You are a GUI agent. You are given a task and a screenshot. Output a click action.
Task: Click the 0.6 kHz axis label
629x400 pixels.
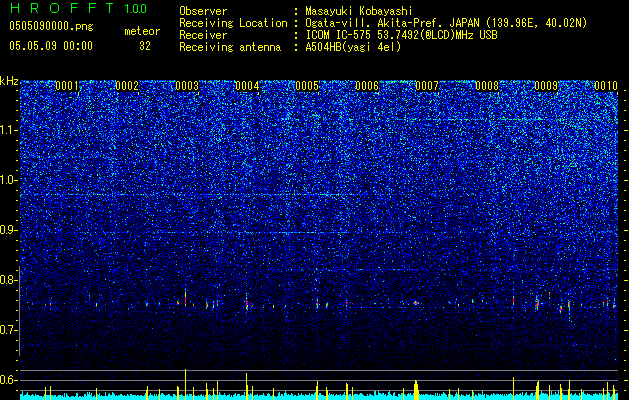9,380
